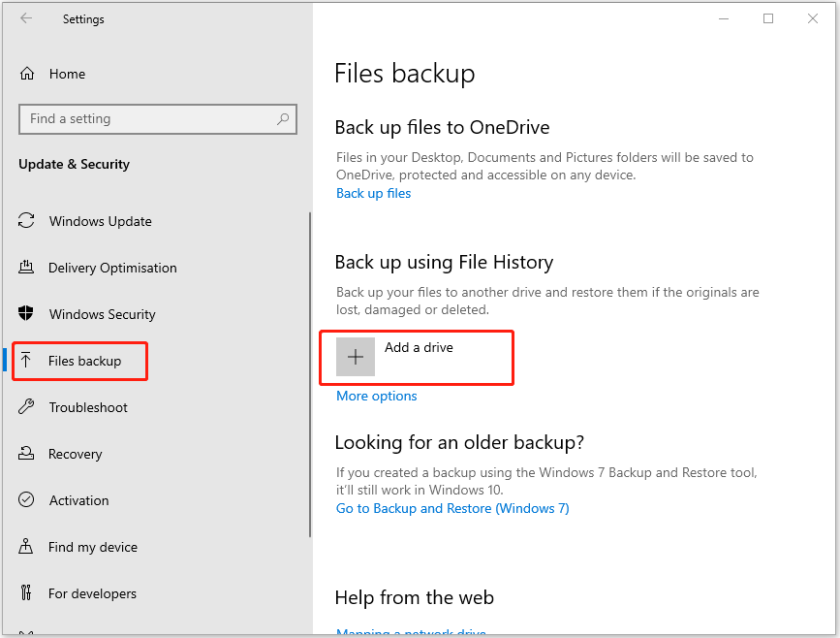Image resolution: width=840 pixels, height=638 pixels.
Task: Click the Windows Security shield icon
Action: click(26, 313)
